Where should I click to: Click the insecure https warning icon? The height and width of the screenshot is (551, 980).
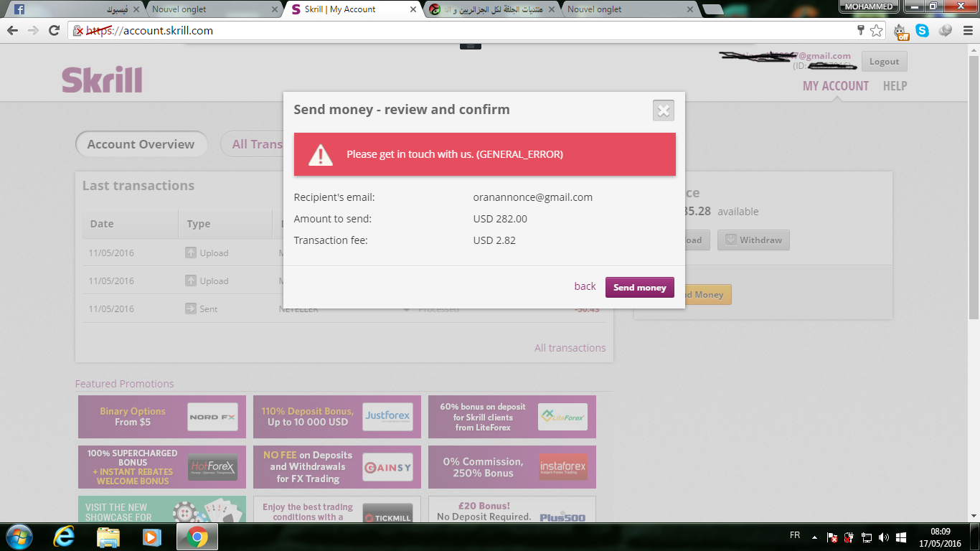tap(78, 31)
